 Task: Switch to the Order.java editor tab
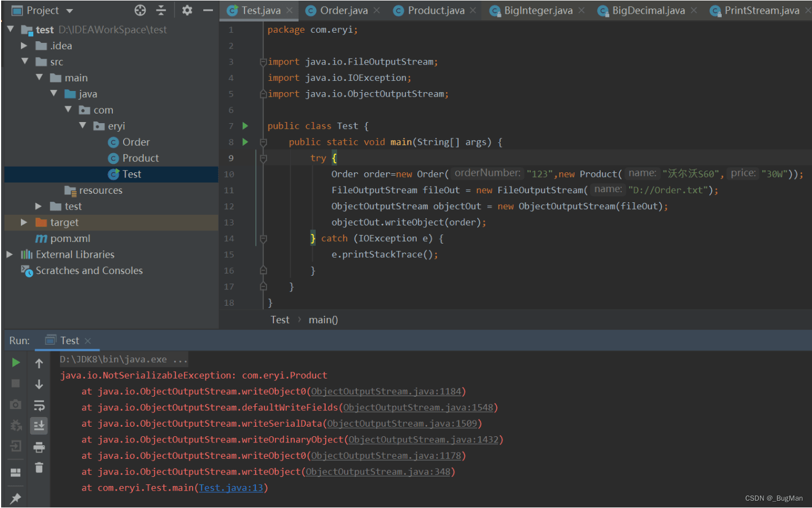click(343, 10)
